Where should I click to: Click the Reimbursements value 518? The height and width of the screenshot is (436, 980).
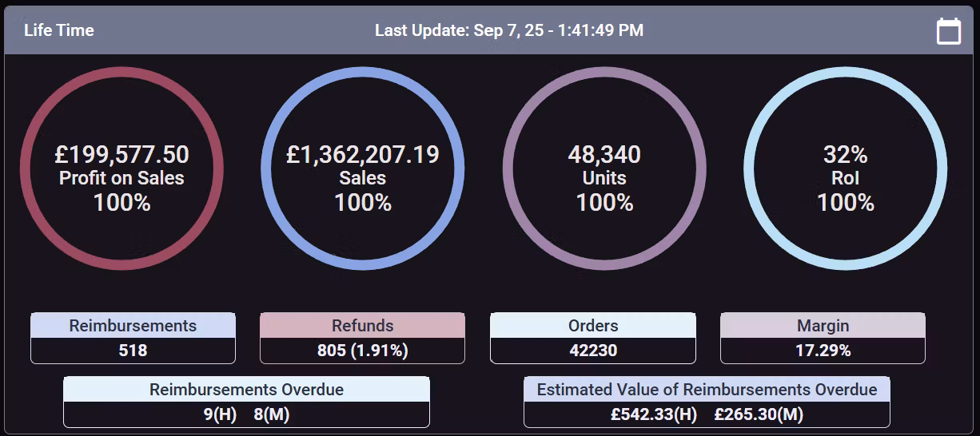(133, 351)
